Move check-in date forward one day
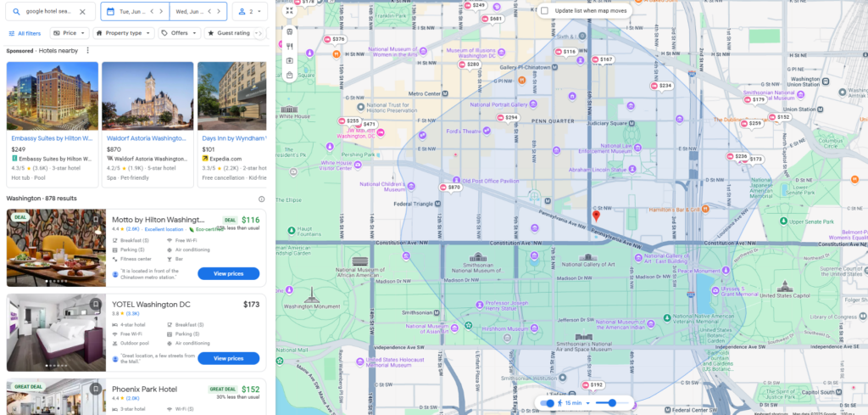 pos(161,12)
